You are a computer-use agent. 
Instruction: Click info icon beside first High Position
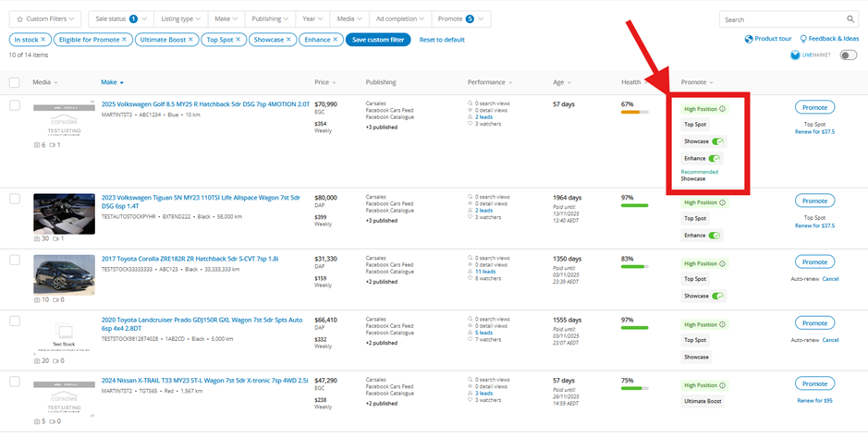click(x=722, y=109)
